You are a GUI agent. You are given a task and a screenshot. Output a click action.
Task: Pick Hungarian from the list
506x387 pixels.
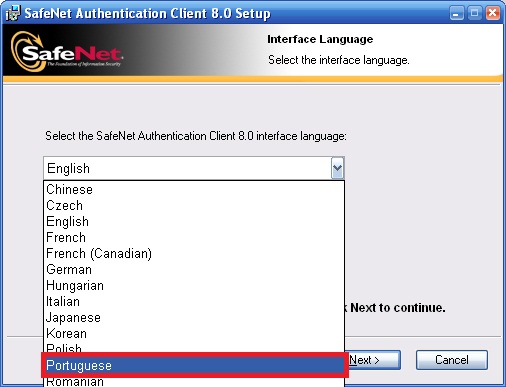pyautogui.click(x=194, y=285)
